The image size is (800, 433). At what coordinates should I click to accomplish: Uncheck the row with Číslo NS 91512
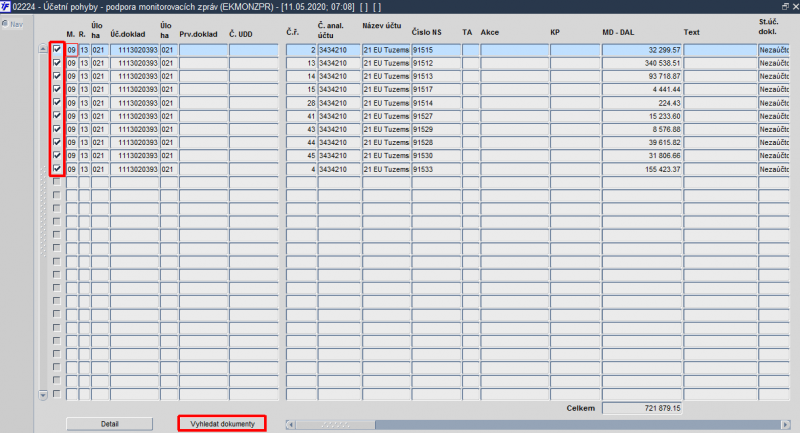57,63
